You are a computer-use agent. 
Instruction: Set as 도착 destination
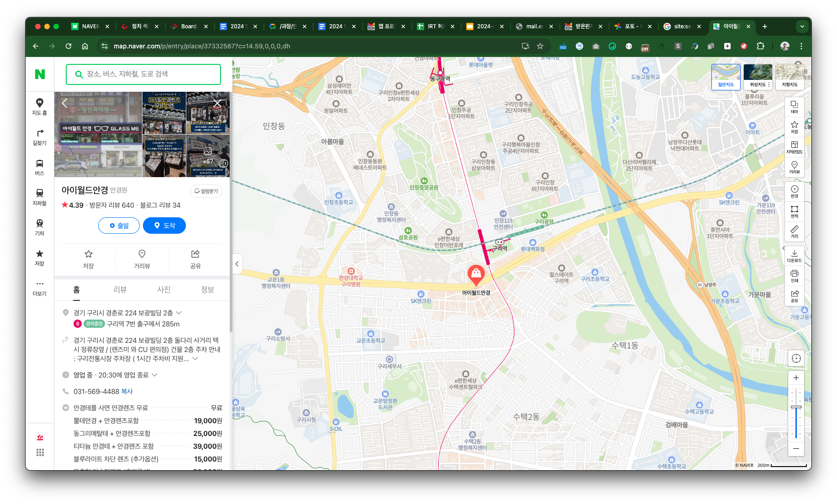point(164,226)
